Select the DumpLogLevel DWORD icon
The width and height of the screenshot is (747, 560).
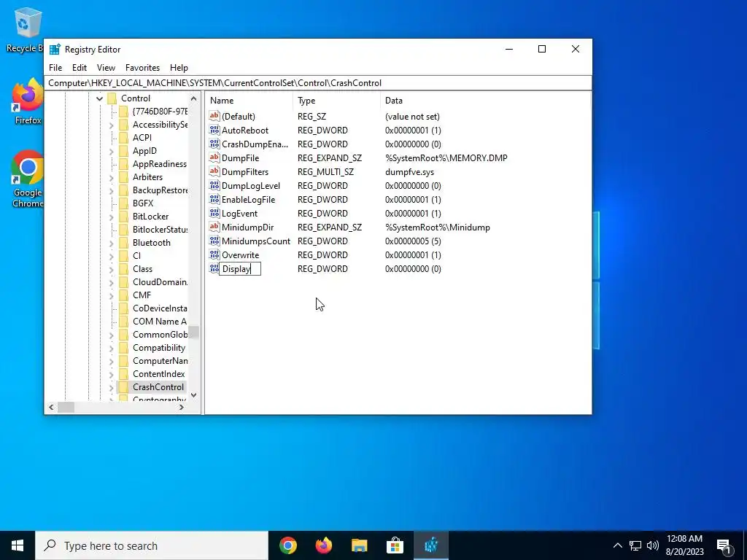coord(214,185)
